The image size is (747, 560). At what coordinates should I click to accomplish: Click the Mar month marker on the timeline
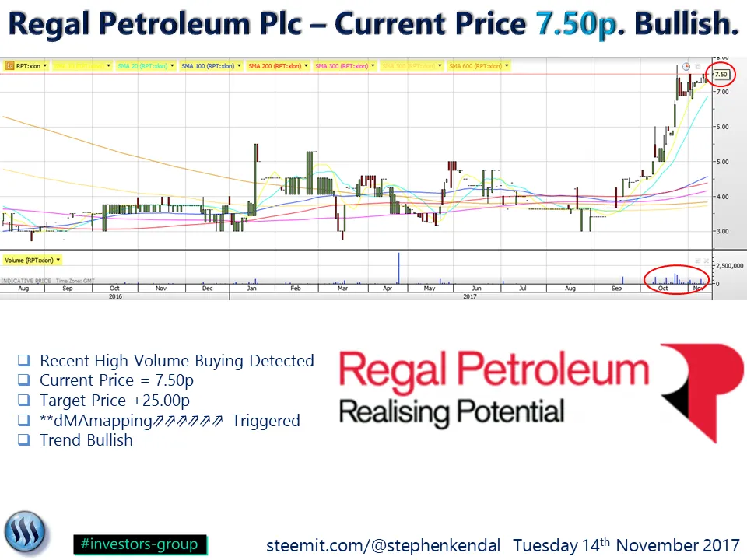(x=342, y=288)
